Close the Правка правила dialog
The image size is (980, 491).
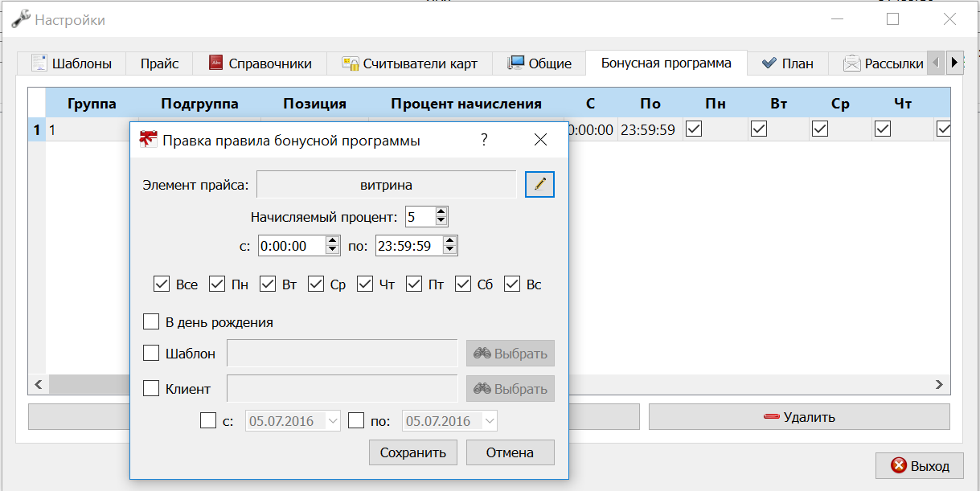point(540,140)
